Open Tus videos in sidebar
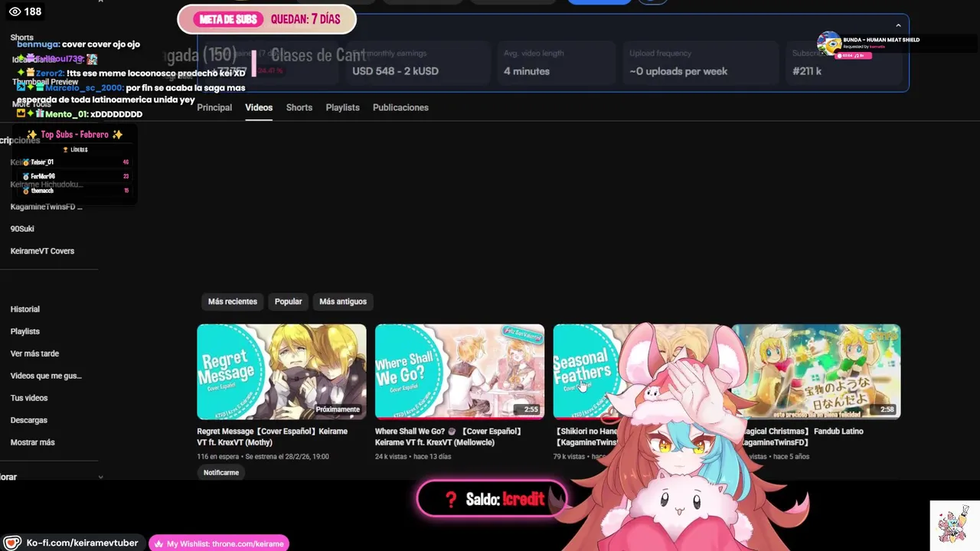The height and width of the screenshot is (551, 980). coord(29,398)
